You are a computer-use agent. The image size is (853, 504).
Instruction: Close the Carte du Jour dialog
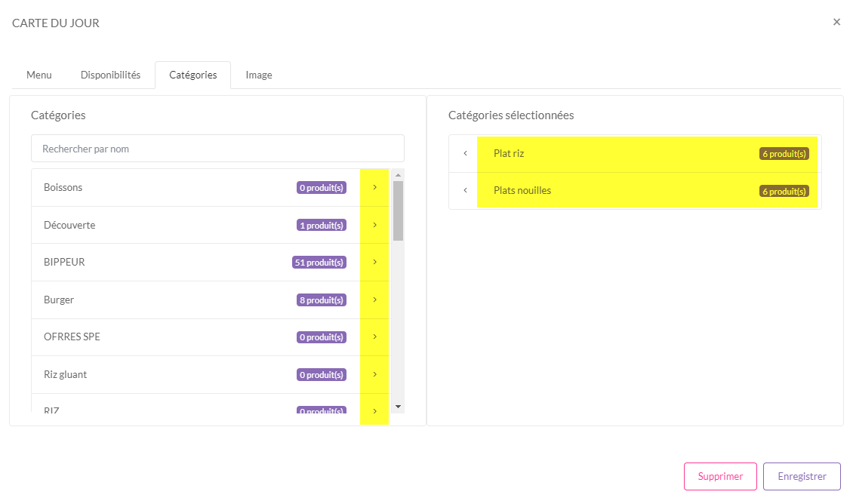836,22
